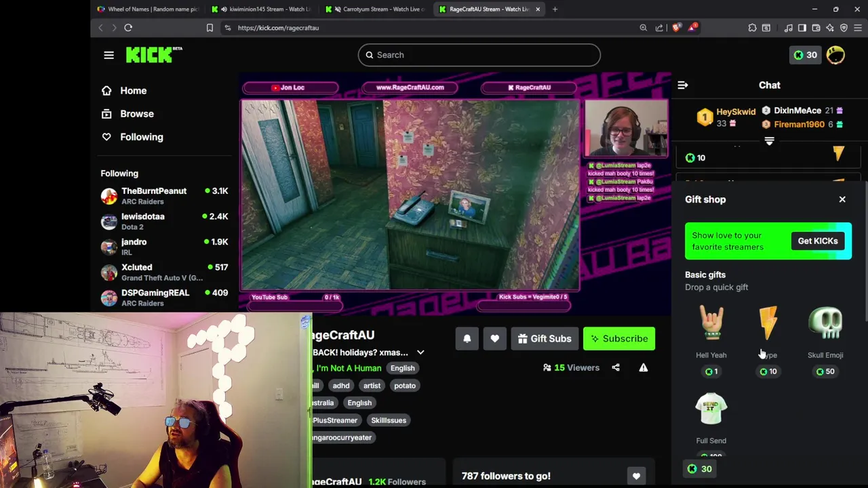Open Brave Wallet icon
Viewport: 868px width, 488px height.
(x=816, y=28)
